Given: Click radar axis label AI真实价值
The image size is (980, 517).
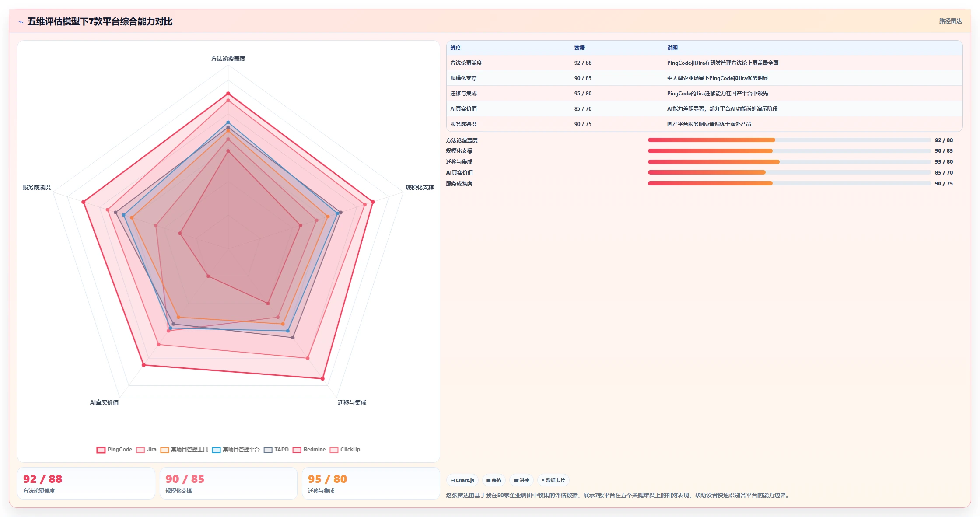Looking at the screenshot, I should 104,402.
